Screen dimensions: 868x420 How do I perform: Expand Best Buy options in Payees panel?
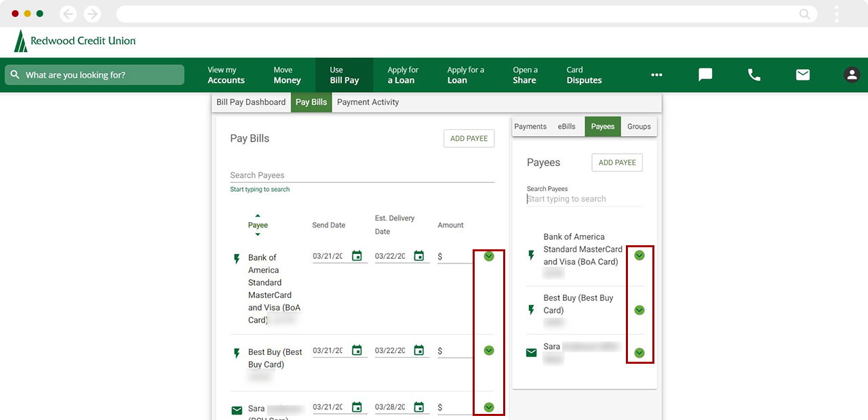pyautogui.click(x=639, y=310)
